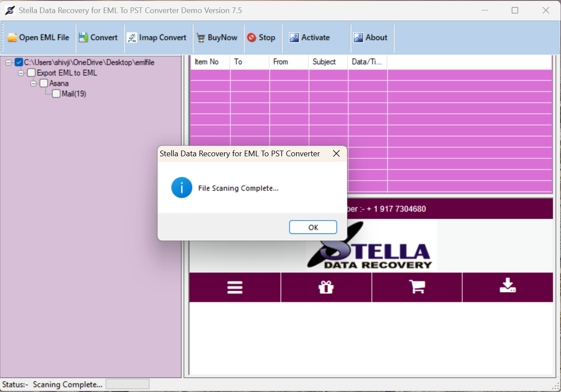Image resolution: width=561 pixels, height=392 pixels.
Task: Click the Imap Convert icon
Action: (132, 38)
